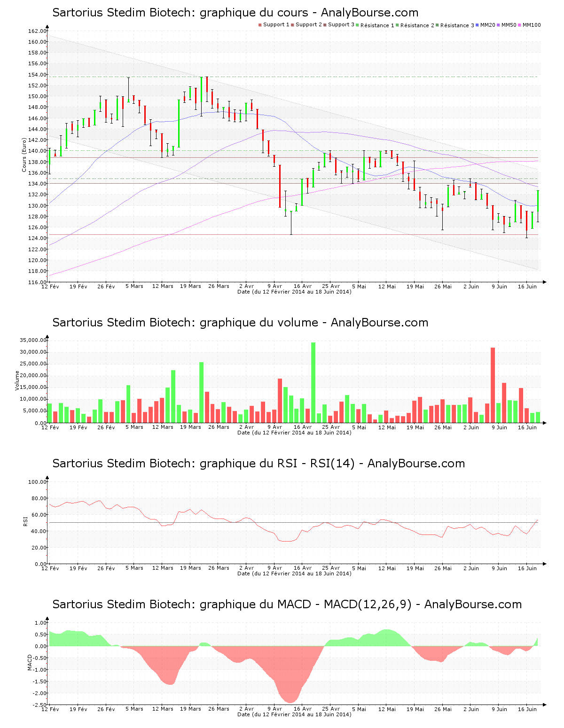Screen dimensions: 564x728
Task: Click the Support 1 legend color swatch
Action: (x=260, y=25)
